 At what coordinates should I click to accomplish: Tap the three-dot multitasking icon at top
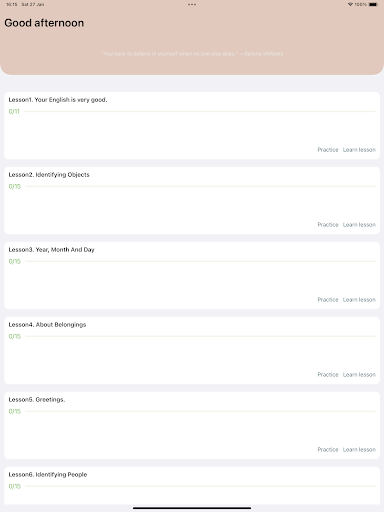pos(192,5)
